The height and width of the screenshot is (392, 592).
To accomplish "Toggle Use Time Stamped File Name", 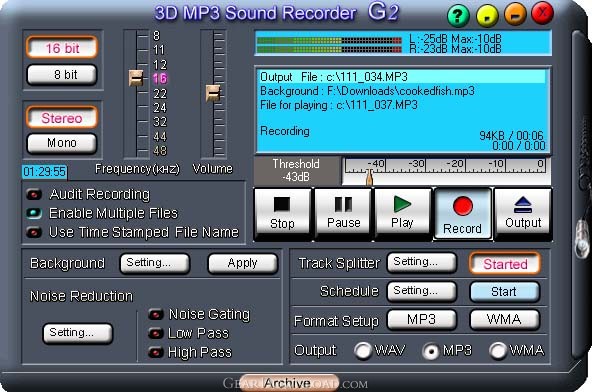I will pos(34,232).
